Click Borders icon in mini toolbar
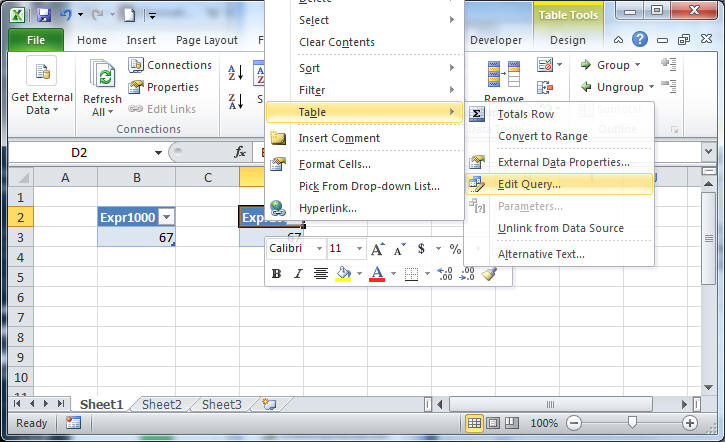 [x=411, y=274]
